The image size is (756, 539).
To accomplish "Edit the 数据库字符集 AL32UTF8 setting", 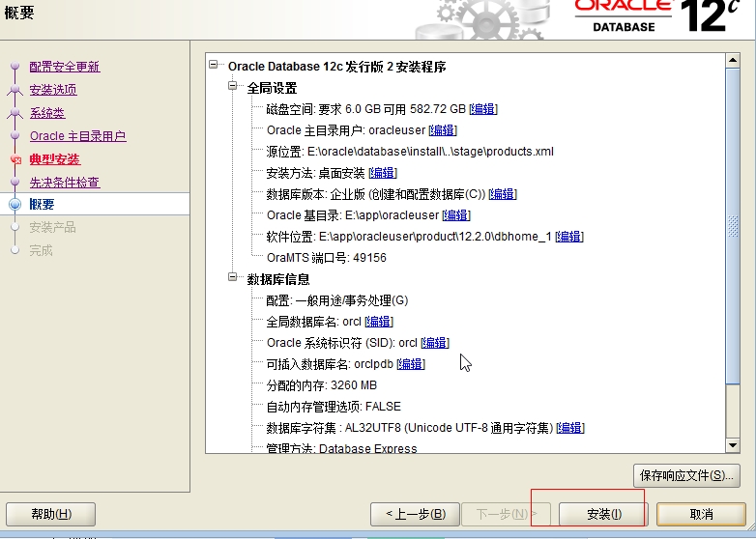I will [570, 427].
